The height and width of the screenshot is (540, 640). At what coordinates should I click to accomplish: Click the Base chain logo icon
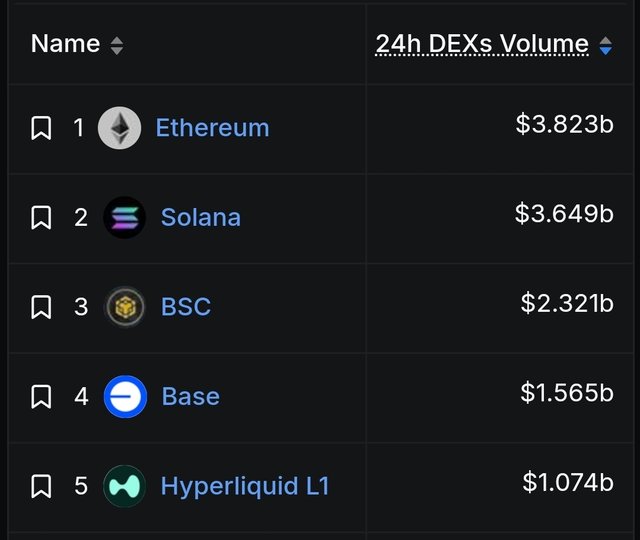pos(125,396)
